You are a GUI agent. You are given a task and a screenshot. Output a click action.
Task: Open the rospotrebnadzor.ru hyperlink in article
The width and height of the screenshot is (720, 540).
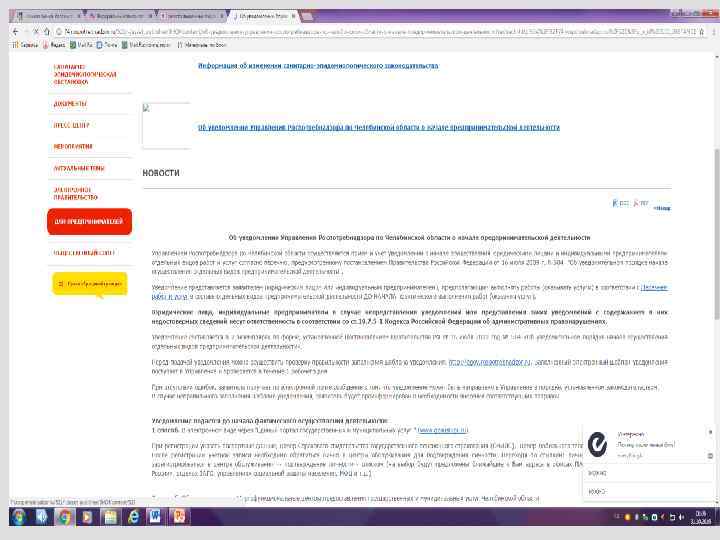tap(489, 362)
